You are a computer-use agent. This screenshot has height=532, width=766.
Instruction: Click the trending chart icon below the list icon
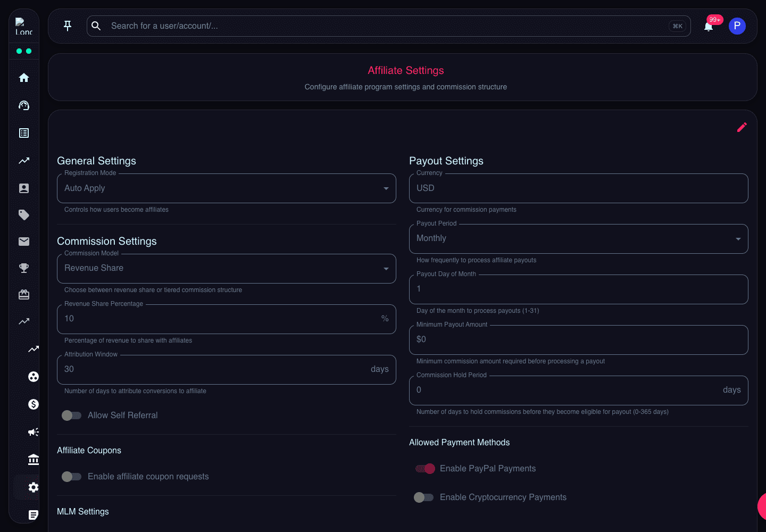click(24, 161)
